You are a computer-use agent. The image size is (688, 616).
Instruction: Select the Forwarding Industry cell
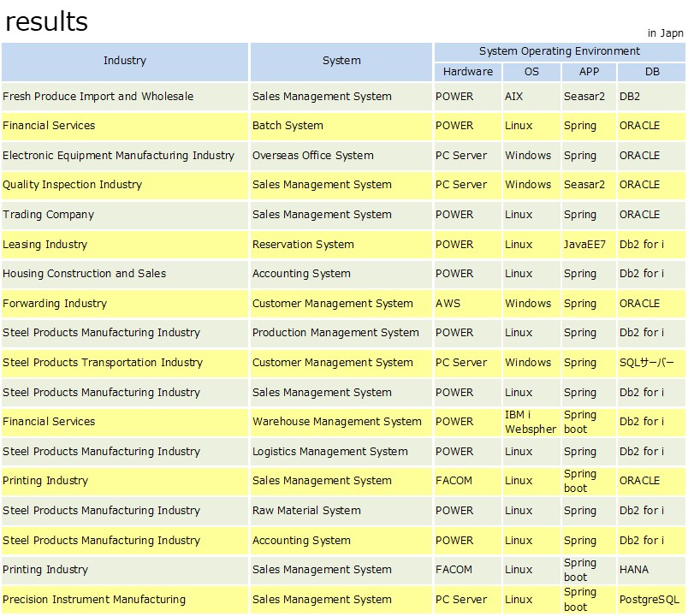pos(125,304)
